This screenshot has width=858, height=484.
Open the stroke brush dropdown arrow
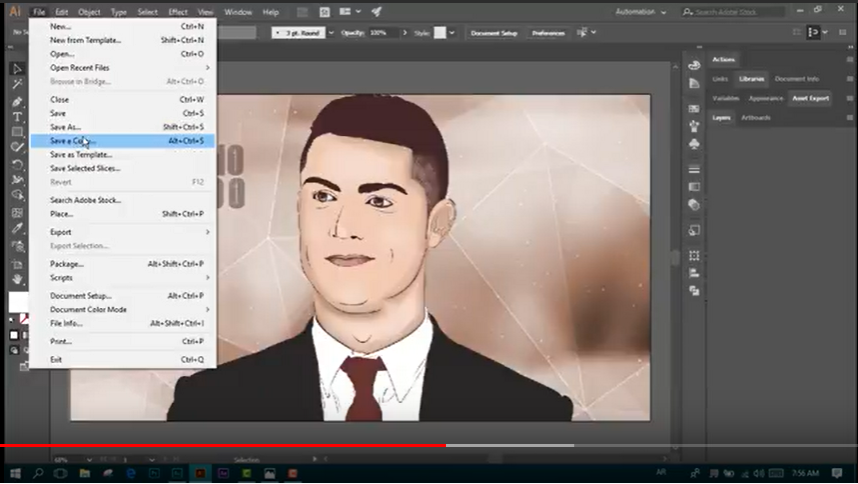[331, 33]
